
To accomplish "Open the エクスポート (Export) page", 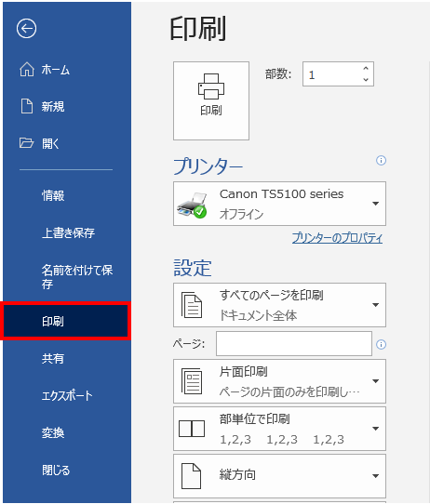I will click(x=67, y=396).
